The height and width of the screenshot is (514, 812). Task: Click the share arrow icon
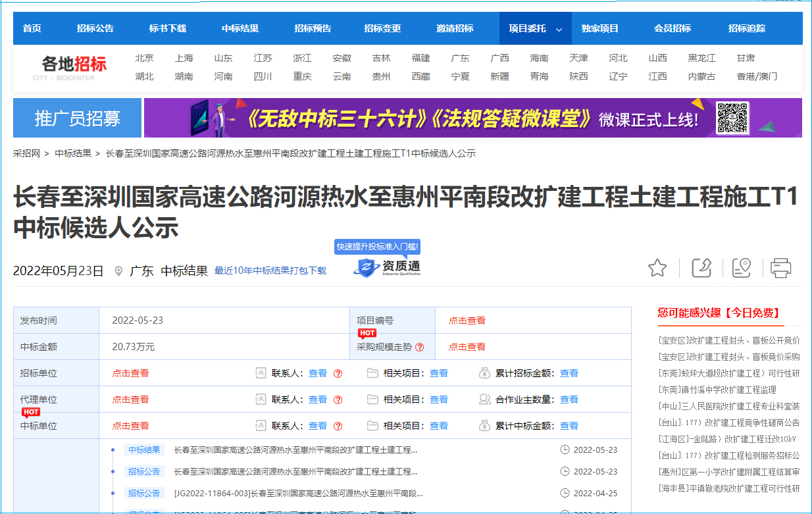pyautogui.click(x=701, y=268)
